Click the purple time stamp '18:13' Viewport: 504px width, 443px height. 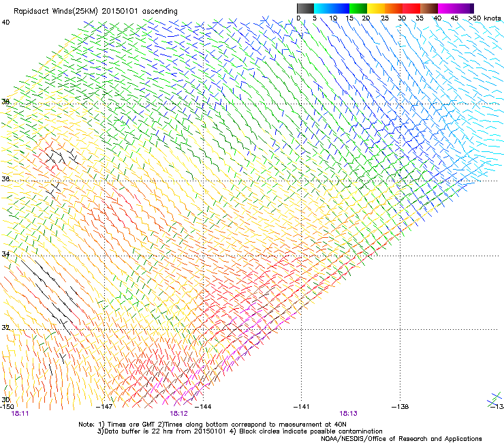[x=349, y=414]
